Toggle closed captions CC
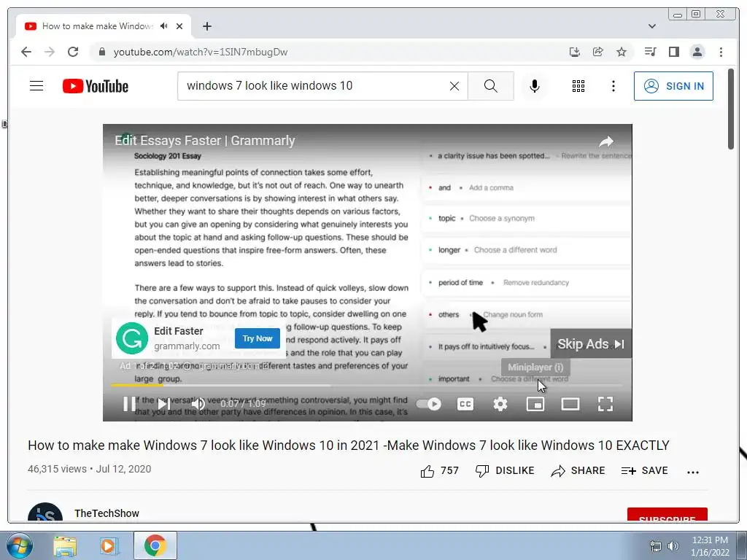The width and height of the screenshot is (747, 560). click(x=465, y=404)
